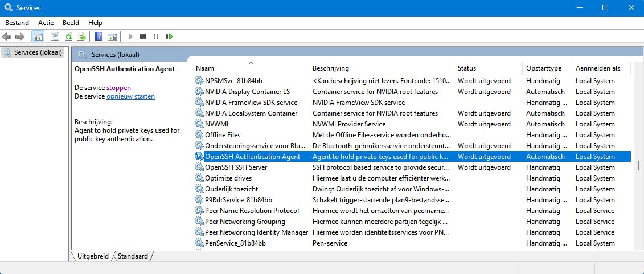This screenshot has width=644, height=274.
Task: Sort by the Opstarttype column header
Action: pos(547,68)
